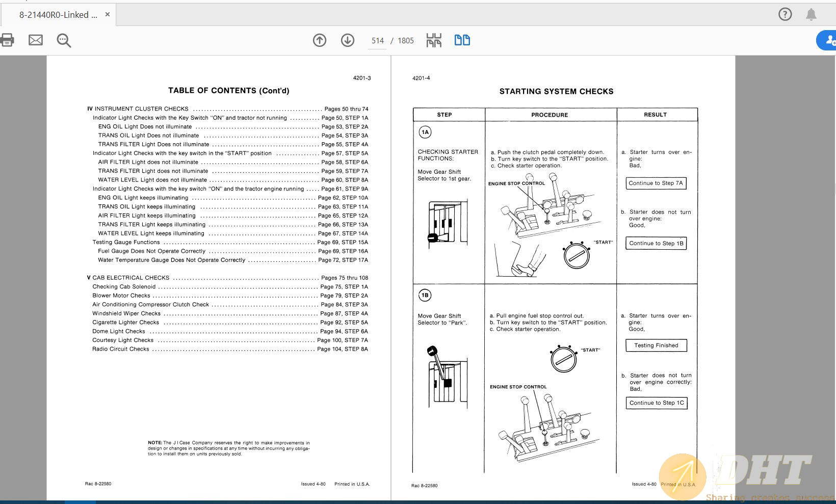Go to the next page
This screenshot has width=836, height=504.
[x=347, y=40]
